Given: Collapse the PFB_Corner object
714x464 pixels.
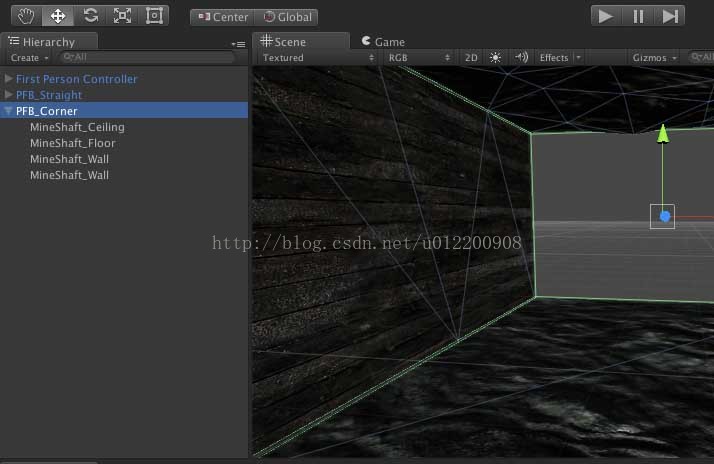Looking at the screenshot, I should point(8,111).
